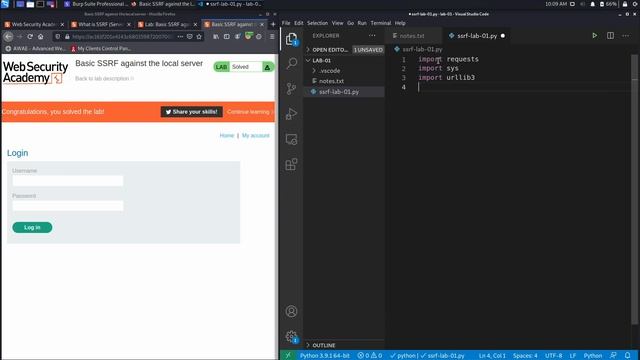Viewport: 640px width, 360px height.
Task: Open the Extensions view
Action: click(291, 164)
